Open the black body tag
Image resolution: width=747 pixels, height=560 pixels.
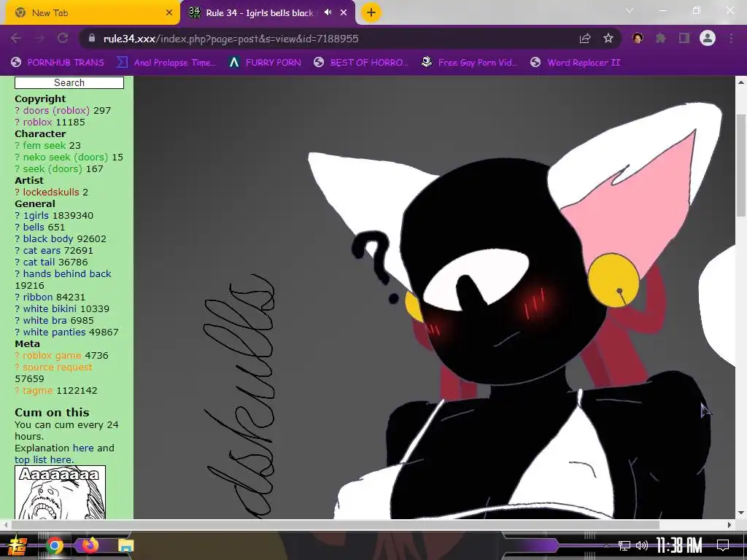click(x=48, y=238)
